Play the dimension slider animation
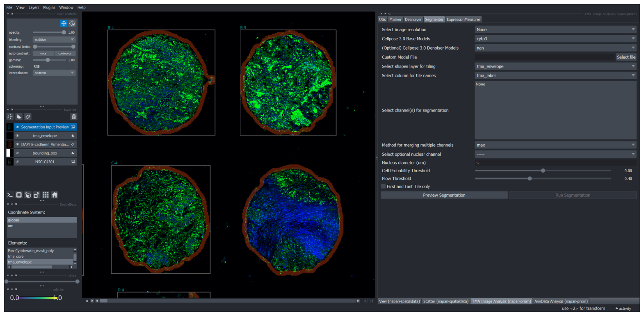644x316 pixels. (92, 301)
